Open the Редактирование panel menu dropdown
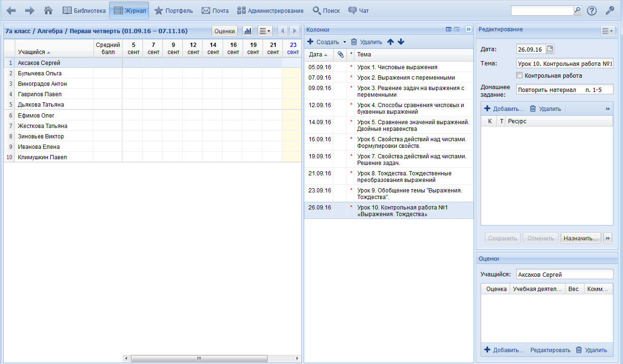Viewport: 623px width, 364px height. click(x=607, y=31)
